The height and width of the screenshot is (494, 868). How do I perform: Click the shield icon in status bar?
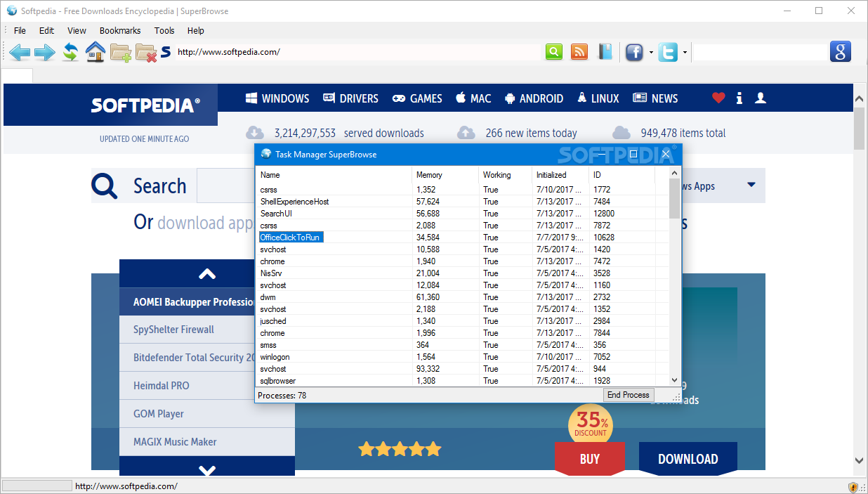point(853,486)
